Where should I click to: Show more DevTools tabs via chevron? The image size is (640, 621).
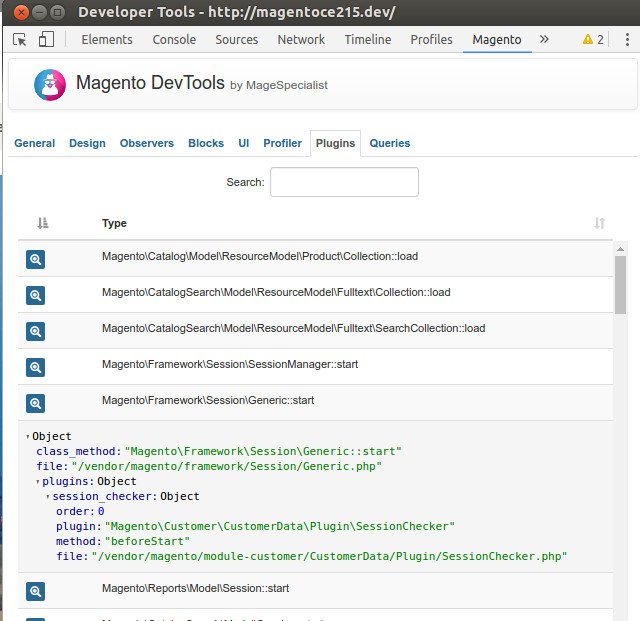point(544,40)
